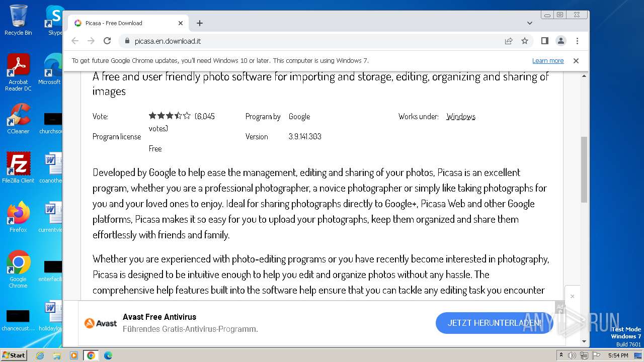Switch to Chrome taskbar button
The width and height of the screenshot is (644, 362).
[91, 355]
